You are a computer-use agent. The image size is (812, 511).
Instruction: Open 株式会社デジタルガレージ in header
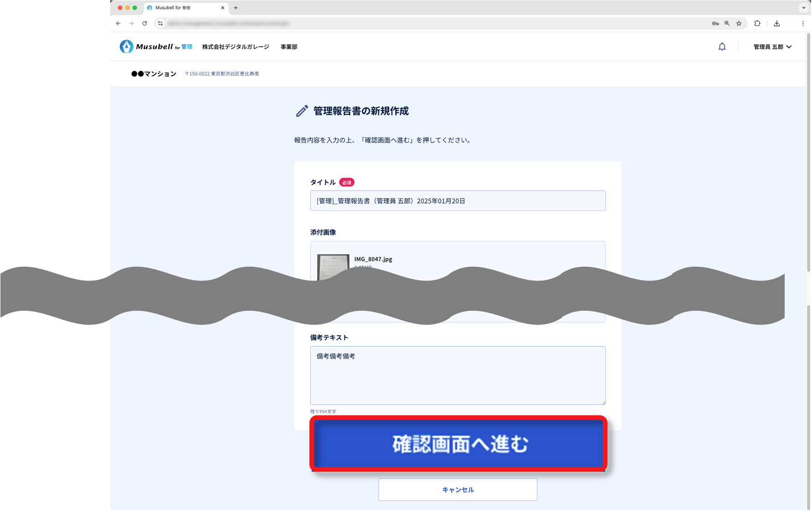coord(236,47)
